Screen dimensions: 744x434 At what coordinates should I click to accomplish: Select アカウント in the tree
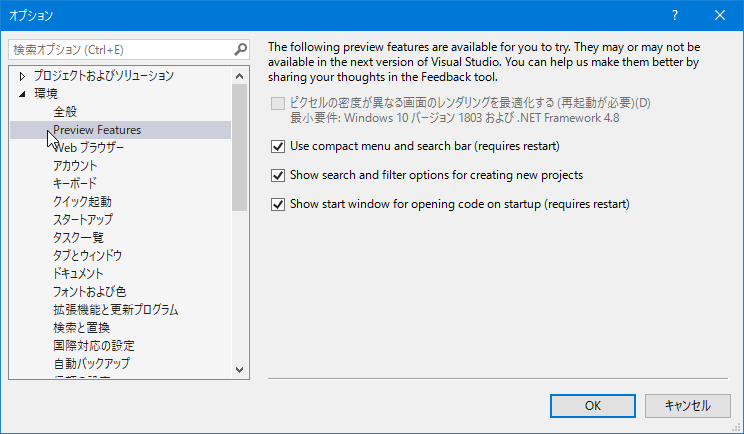point(75,166)
